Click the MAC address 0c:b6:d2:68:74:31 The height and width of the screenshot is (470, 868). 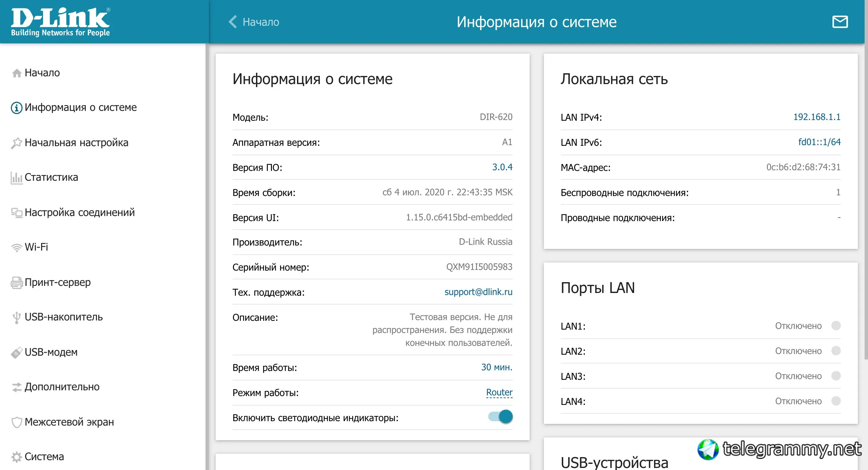coord(804,167)
